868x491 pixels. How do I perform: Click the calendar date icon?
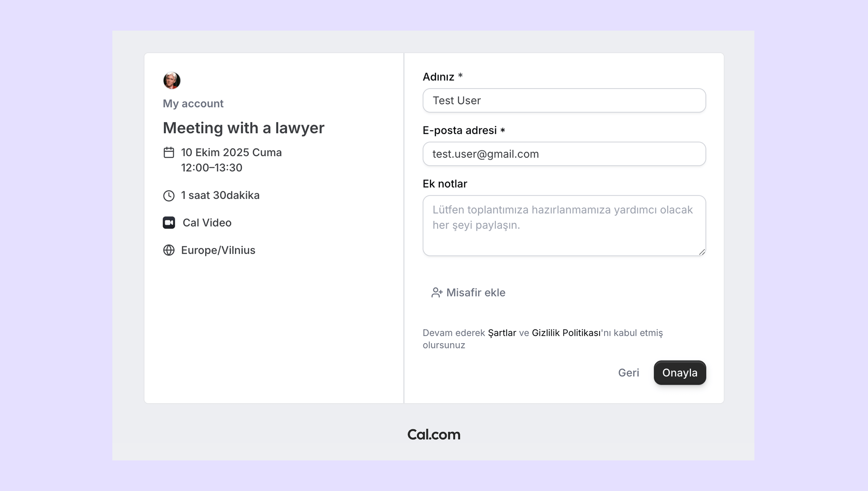pyautogui.click(x=169, y=152)
